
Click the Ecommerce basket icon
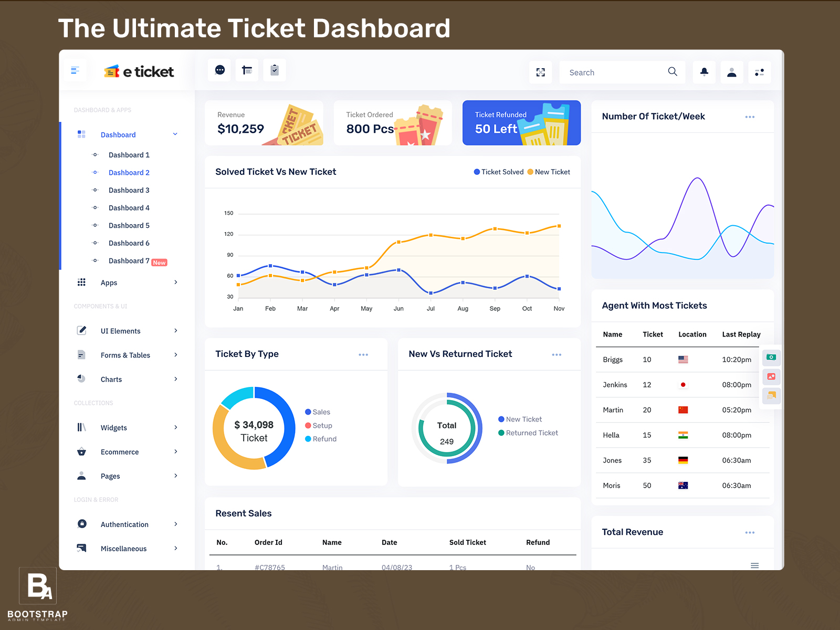[81, 451]
